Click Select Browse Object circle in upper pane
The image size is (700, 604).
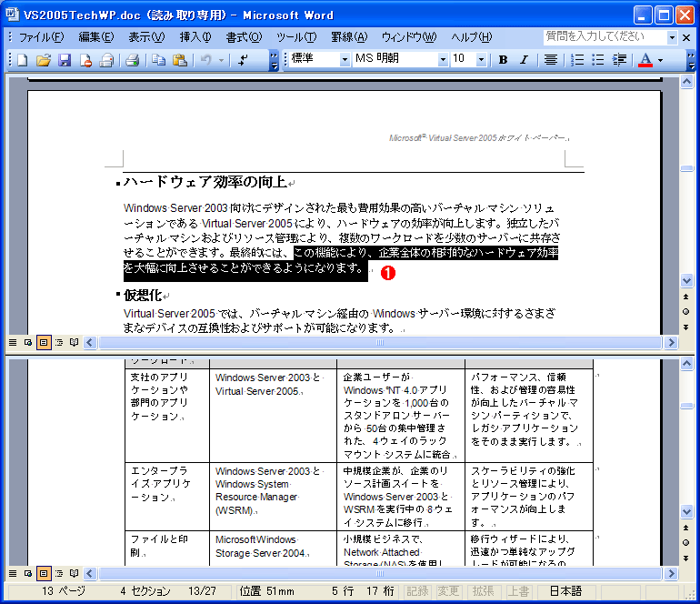[x=686, y=312]
